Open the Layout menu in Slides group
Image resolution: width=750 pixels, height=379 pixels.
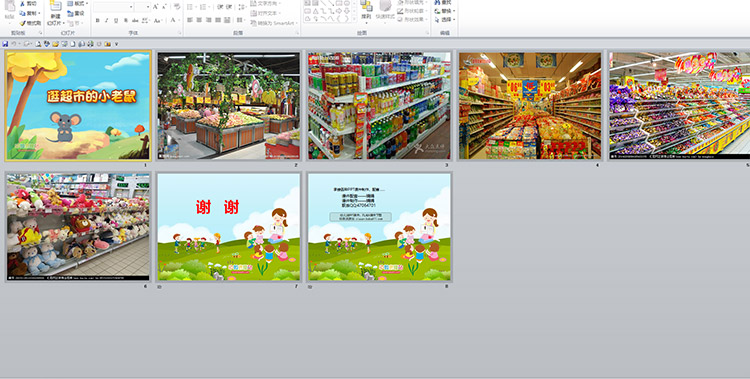(x=78, y=3)
